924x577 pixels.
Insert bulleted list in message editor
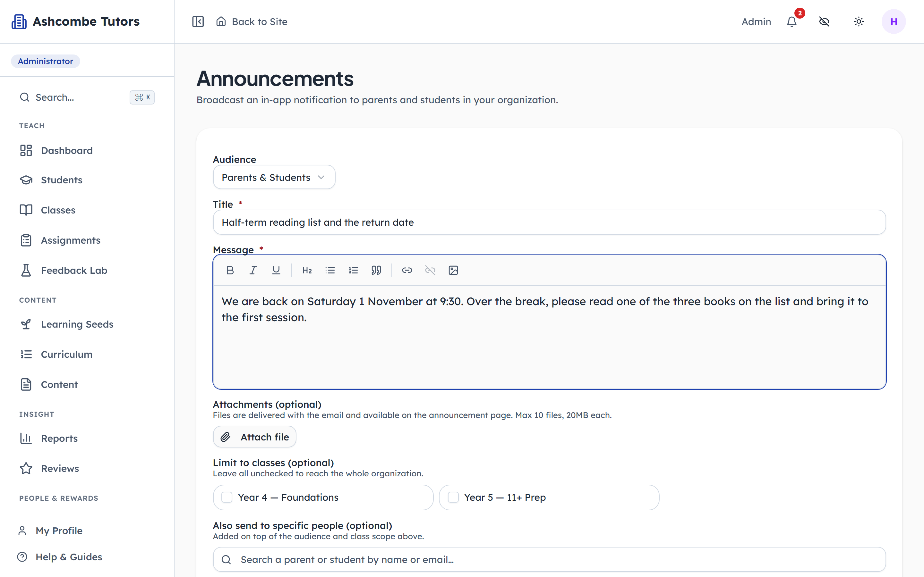point(330,270)
